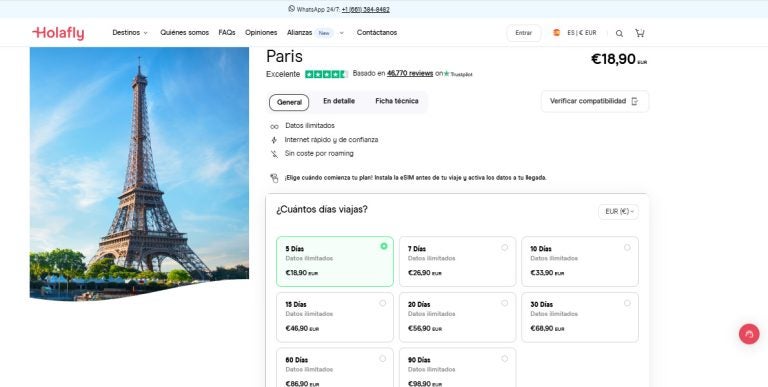The image size is (768, 387).
Task: Click the lightning icon beside Internet rápido
Action: [x=274, y=140]
